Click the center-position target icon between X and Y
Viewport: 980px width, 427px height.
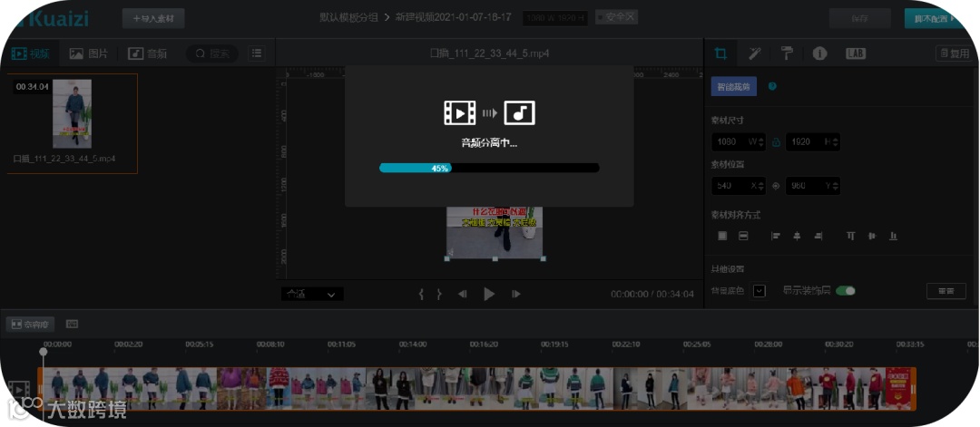(x=776, y=186)
